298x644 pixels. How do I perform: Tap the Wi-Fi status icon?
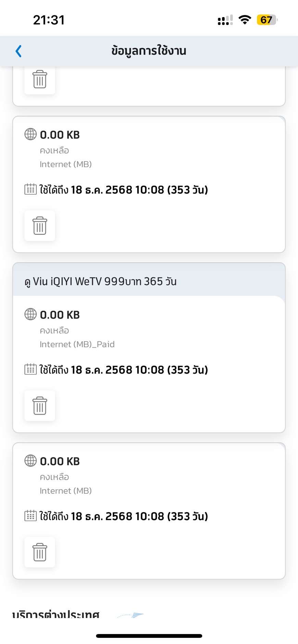click(245, 20)
